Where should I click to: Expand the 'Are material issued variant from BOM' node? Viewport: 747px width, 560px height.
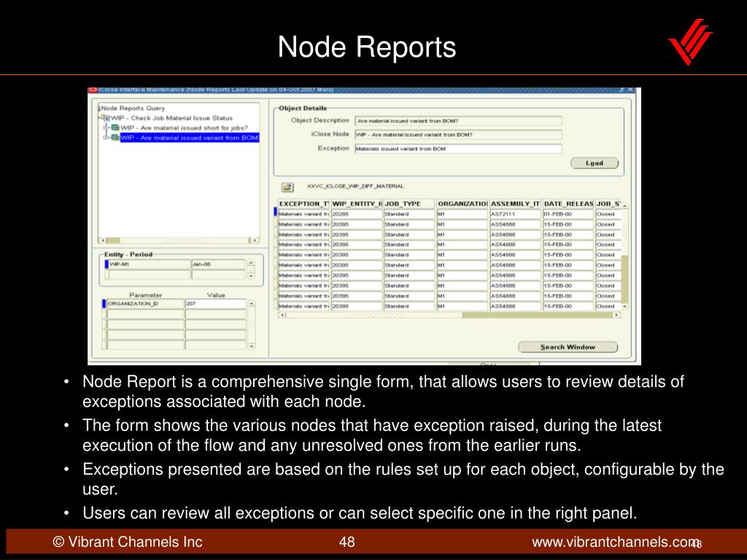[107, 138]
